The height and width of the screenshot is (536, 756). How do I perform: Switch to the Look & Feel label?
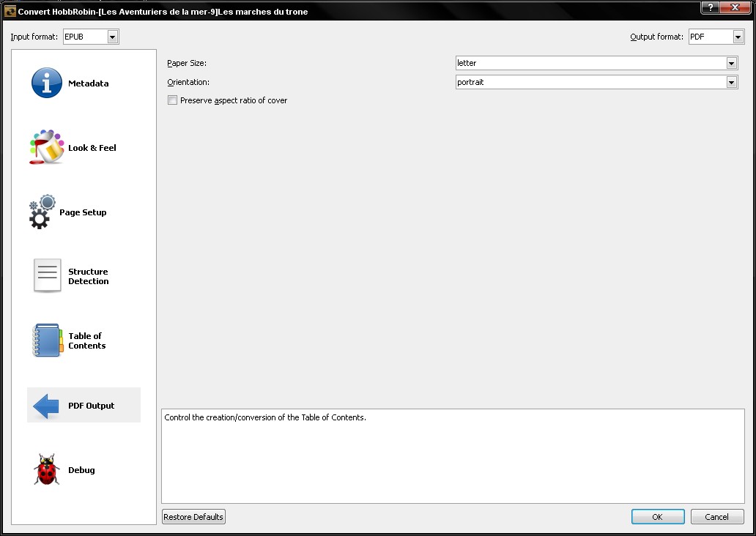tap(92, 148)
